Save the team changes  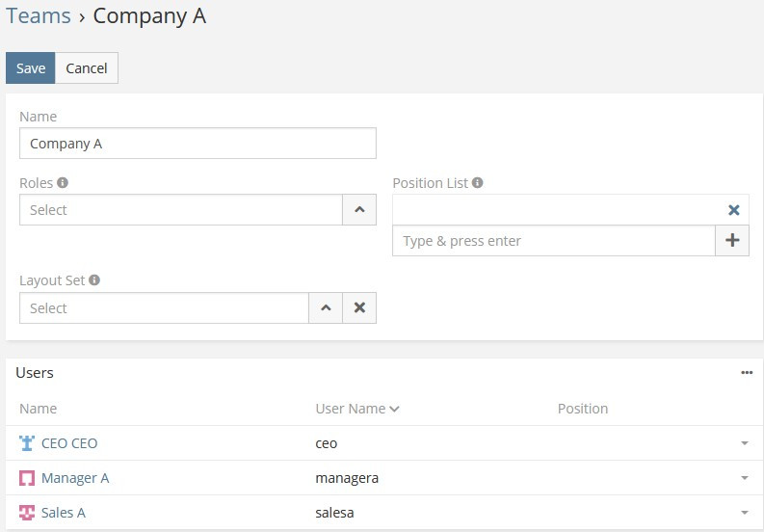[x=31, y=68]
